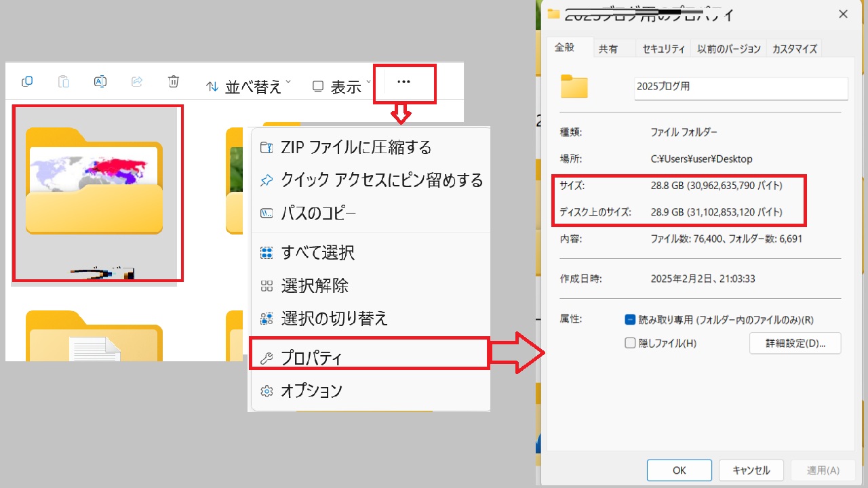Image resolution: width=868 pixels, height=488 pixels.
Task: Switch to the セキュリティ tab
Action: tap(663, 49)
